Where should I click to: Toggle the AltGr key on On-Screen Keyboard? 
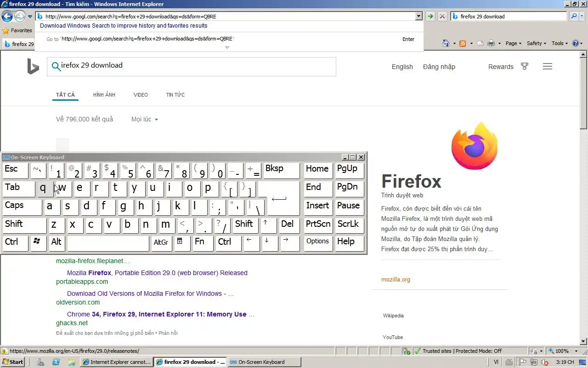click(161, 243)
